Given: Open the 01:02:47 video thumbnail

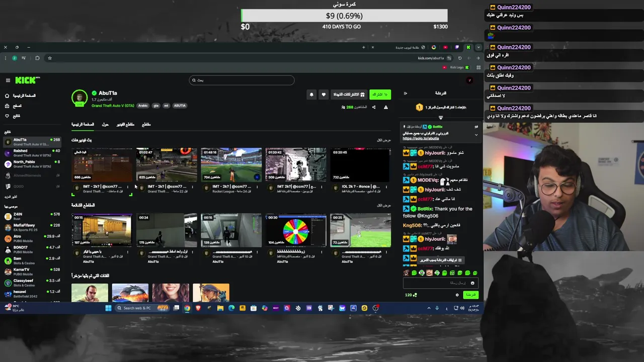Looking at the screenshot, I should [x=167, y=164].
